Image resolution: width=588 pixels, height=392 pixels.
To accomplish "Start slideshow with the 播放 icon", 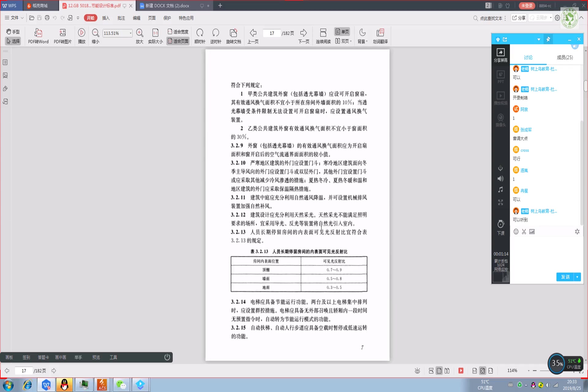I will pos(81,36).
